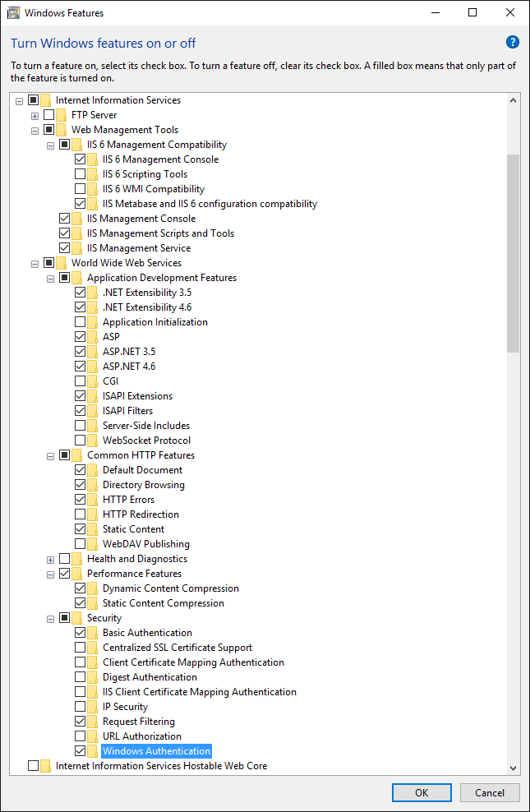Select IIS Metabase and IIS 6 configuration compatibility
530x812 pixels.
click(x=210, y=204)
